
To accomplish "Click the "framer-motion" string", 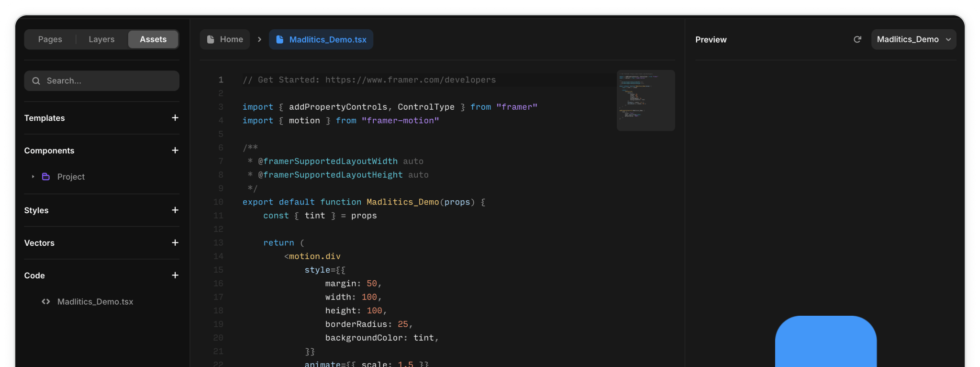I will tap(400, 121).
